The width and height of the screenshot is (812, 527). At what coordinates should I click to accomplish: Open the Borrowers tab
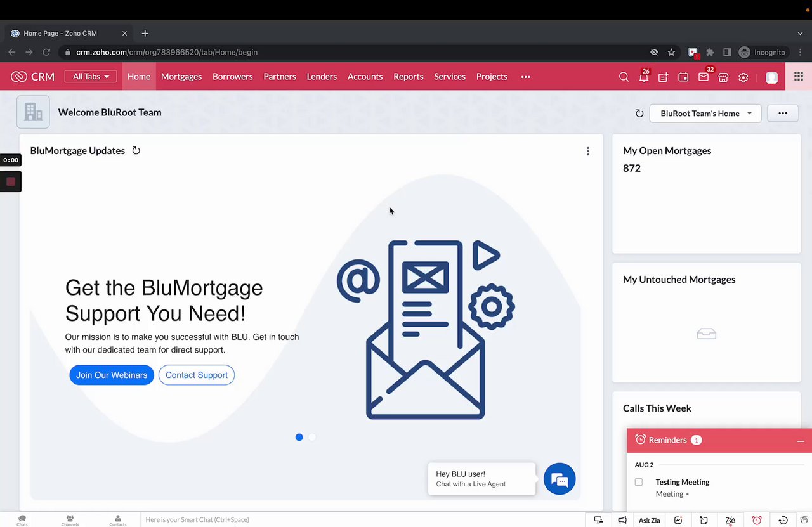coord(233,77)
